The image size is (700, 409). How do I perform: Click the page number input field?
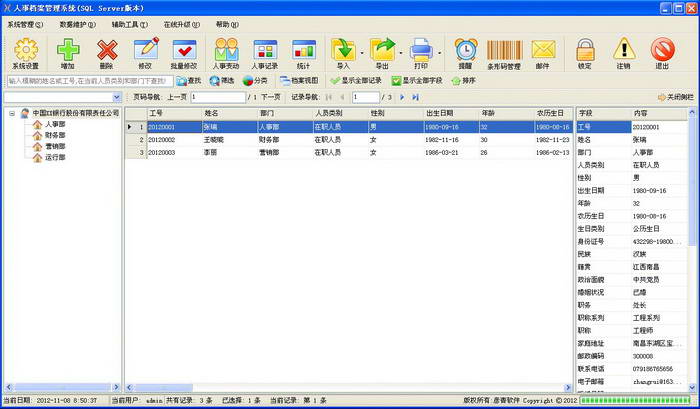coord(218,97)
